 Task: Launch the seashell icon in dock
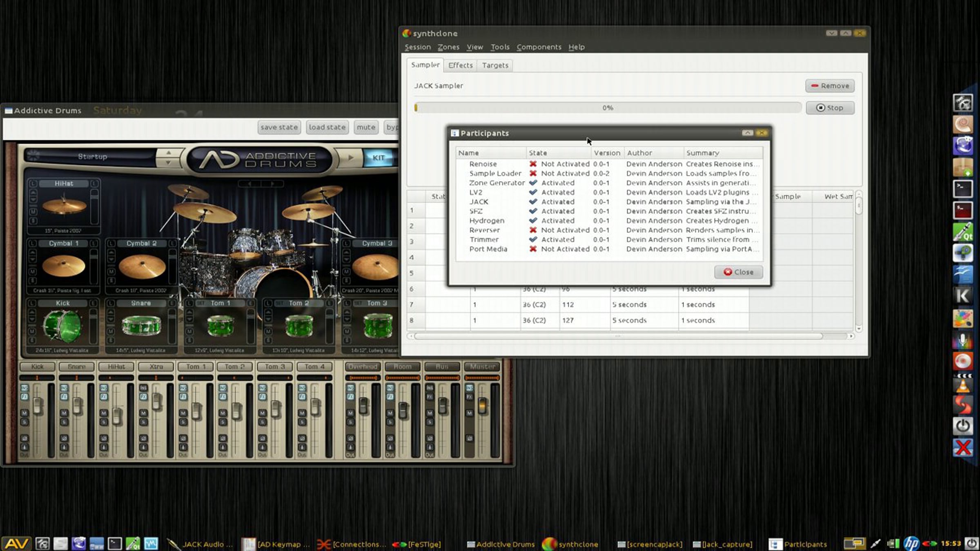pyautogui.click(x=963, y=124)
